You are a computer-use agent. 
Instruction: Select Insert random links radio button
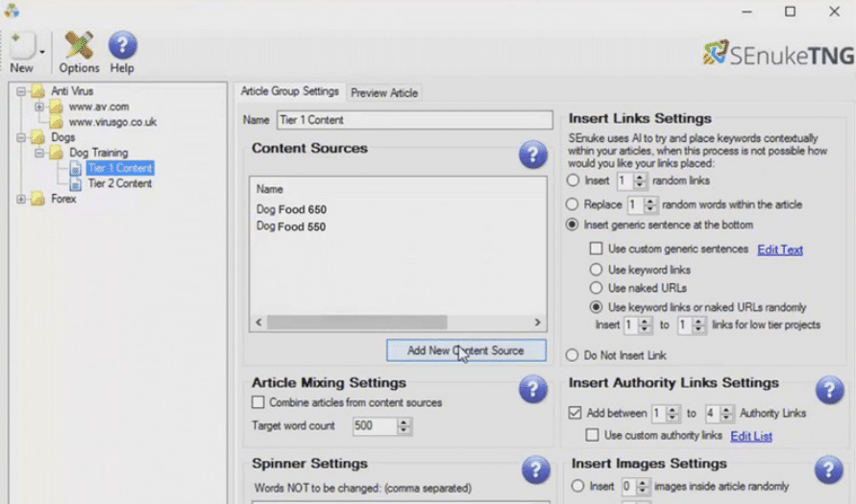(x=573, y=180)
